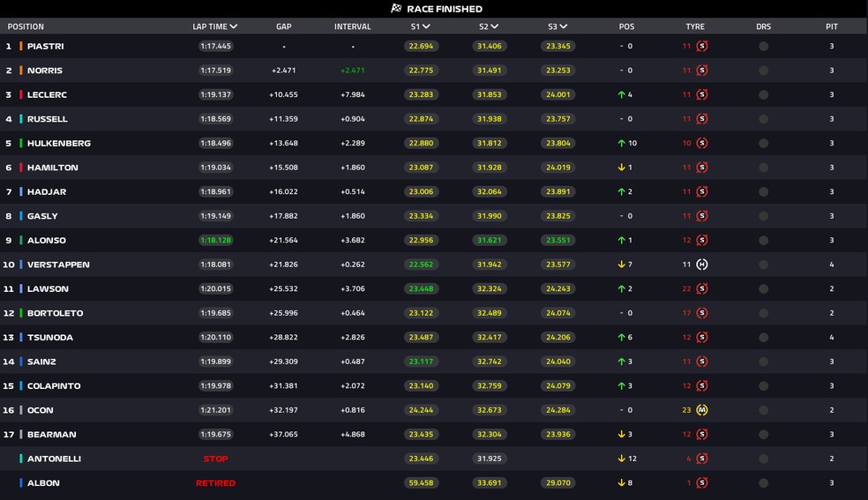The height and width of the screenshot is (500, 868).
Task: Click Sainz's soft tyre icon
Action: (x=702, y=362)
